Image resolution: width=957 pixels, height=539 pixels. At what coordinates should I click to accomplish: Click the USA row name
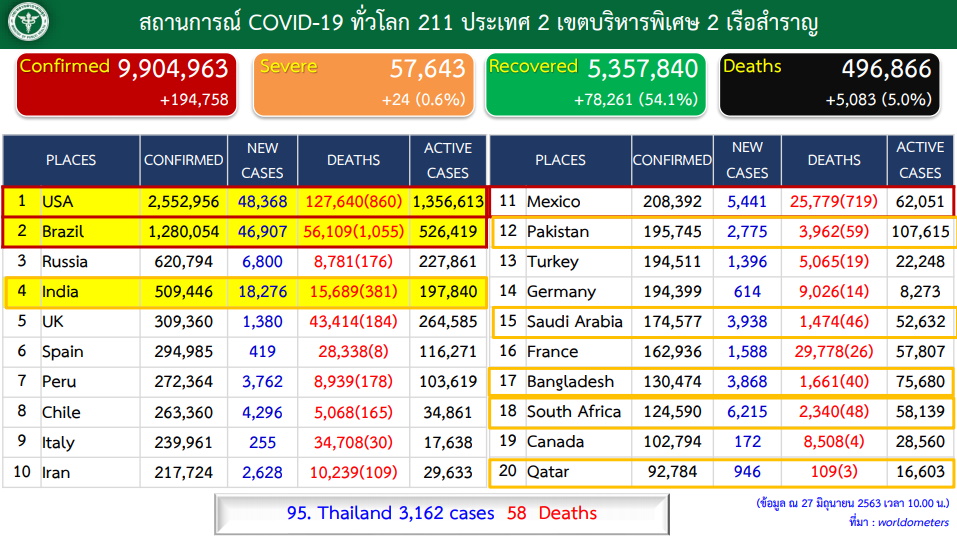click(57, 201)
